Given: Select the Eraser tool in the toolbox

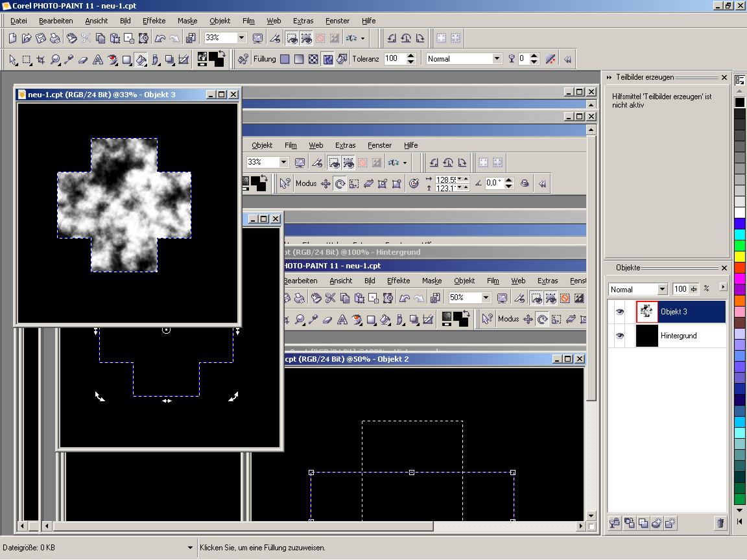Looking at the screenshot, I should point(83,60).
